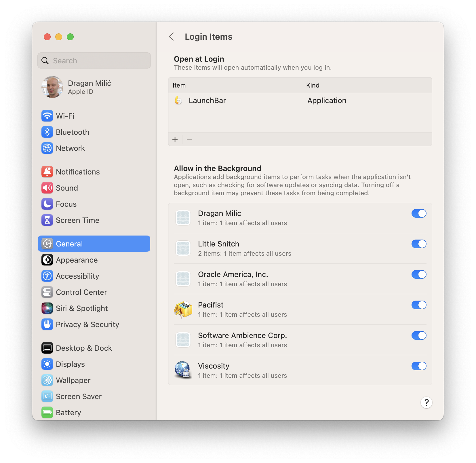Open the Appearance icon

coord(47,260)
